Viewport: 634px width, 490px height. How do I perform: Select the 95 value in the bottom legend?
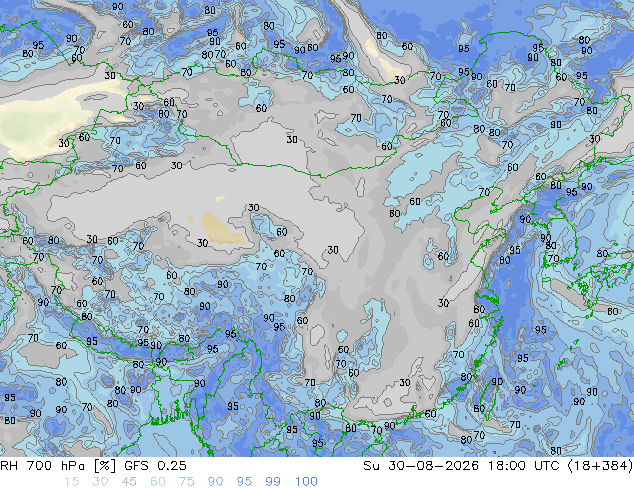(x=244, y=482)
